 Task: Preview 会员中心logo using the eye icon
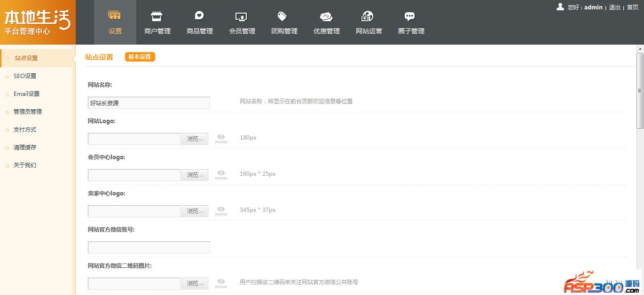point(221,174)
